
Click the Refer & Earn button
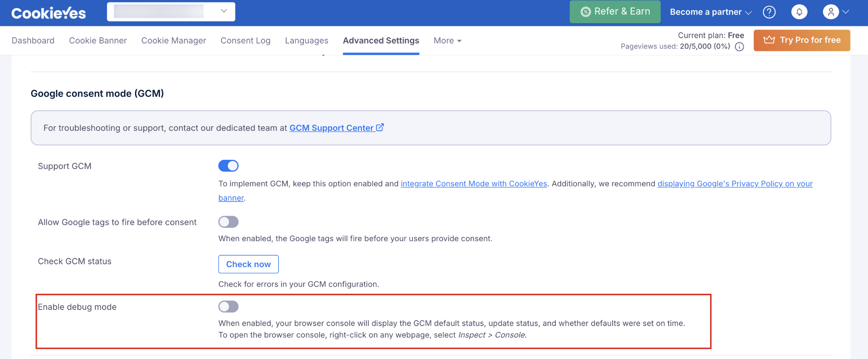(615, 12)
